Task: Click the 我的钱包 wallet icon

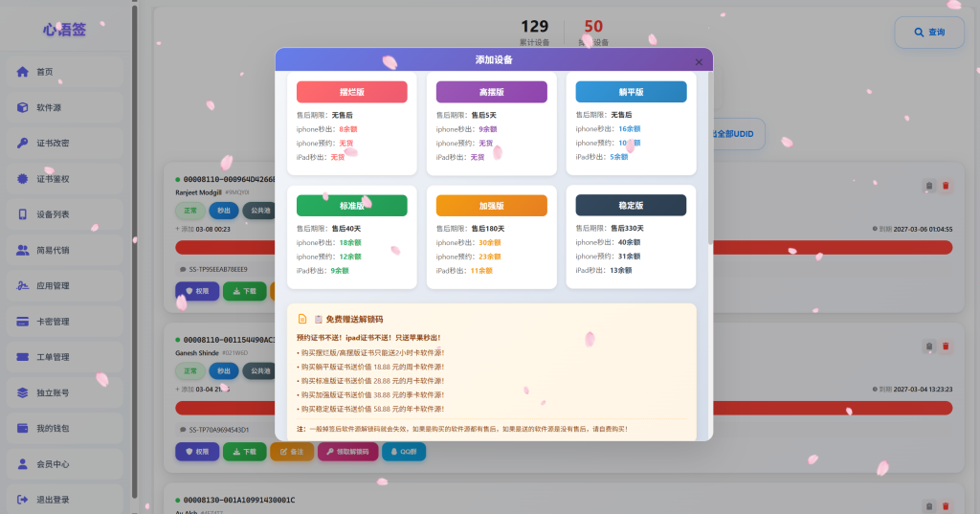Action: pyautogui.click(x=23, y=429)
